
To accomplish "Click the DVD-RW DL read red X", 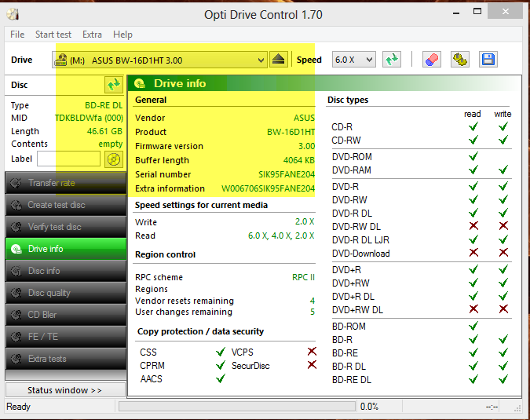I will coord(474,226).
